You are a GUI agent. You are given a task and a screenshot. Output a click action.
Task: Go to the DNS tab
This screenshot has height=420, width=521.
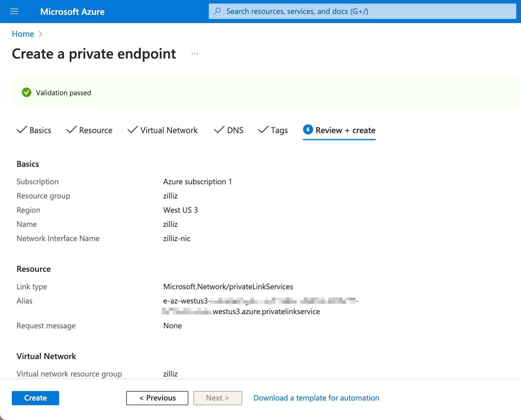point(235,130)
